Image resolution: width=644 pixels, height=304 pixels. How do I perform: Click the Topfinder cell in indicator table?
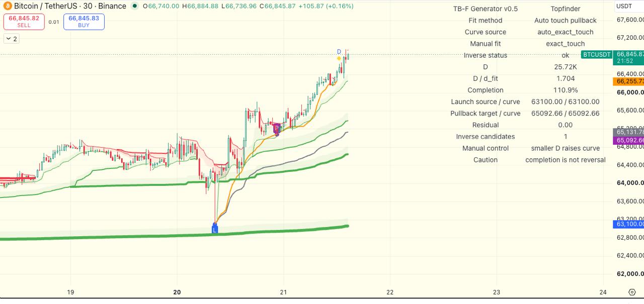(566, 9)
